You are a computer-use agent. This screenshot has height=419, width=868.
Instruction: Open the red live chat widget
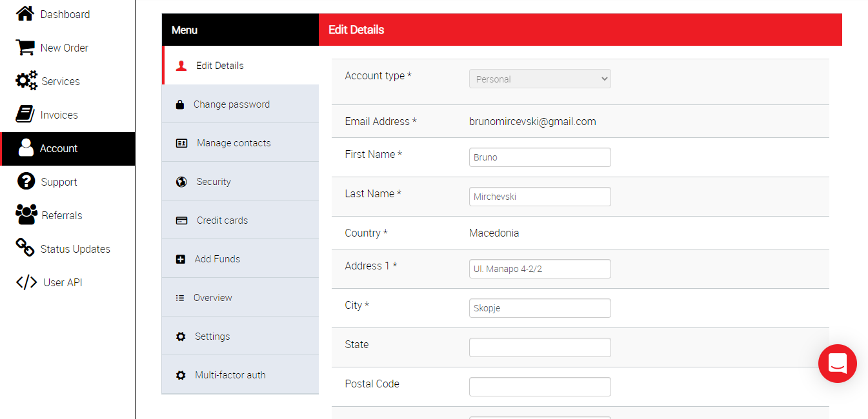tap(837, 364)
